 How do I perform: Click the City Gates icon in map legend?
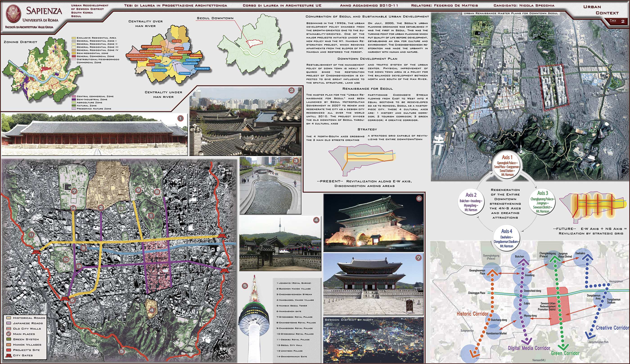coord(9,355)
